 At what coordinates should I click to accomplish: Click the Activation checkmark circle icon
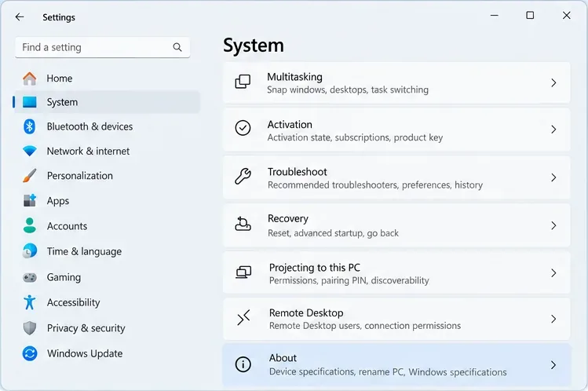click(243, 128)
